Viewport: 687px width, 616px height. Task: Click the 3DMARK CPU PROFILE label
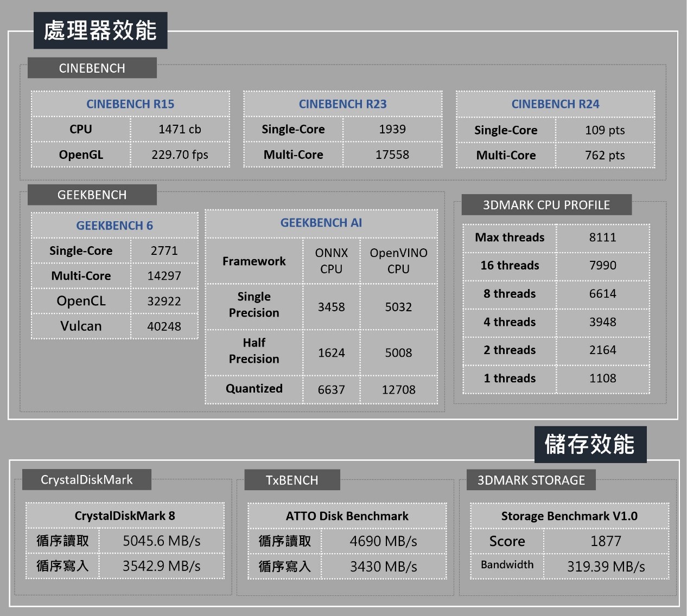546,204
